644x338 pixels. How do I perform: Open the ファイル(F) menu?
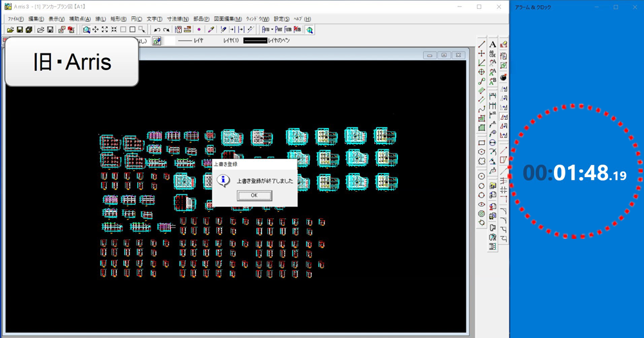(16, 19)
